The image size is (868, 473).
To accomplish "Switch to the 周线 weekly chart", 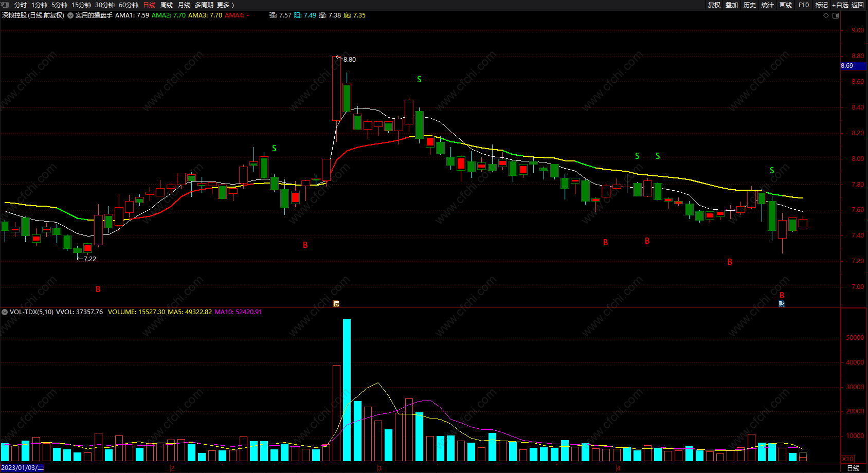I will pyautogui.click(x=167, y=5).
